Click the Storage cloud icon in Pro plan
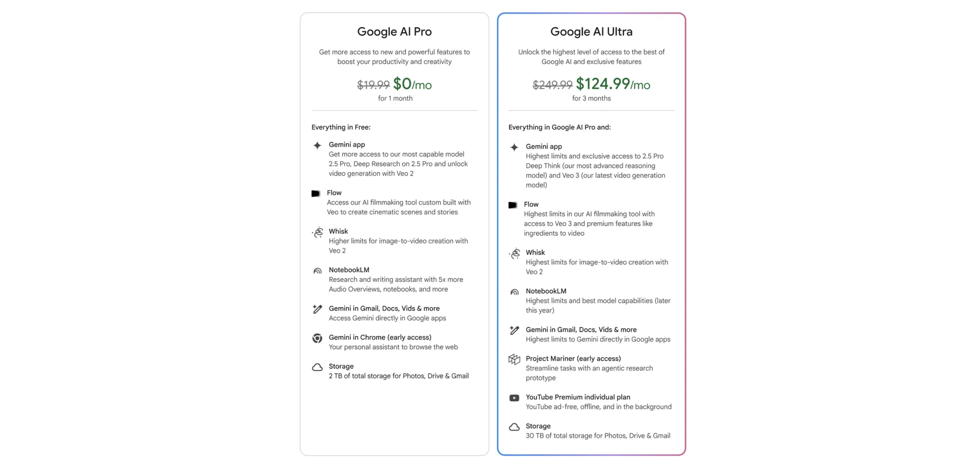Viewport: 980px width, 461px height. [x=317, y=367]
